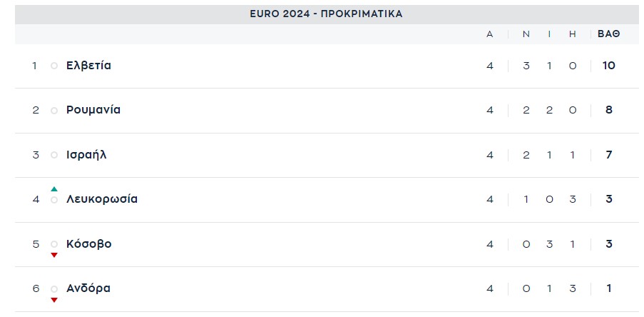Open the Ελβετία team link

[x=88, y=66]
